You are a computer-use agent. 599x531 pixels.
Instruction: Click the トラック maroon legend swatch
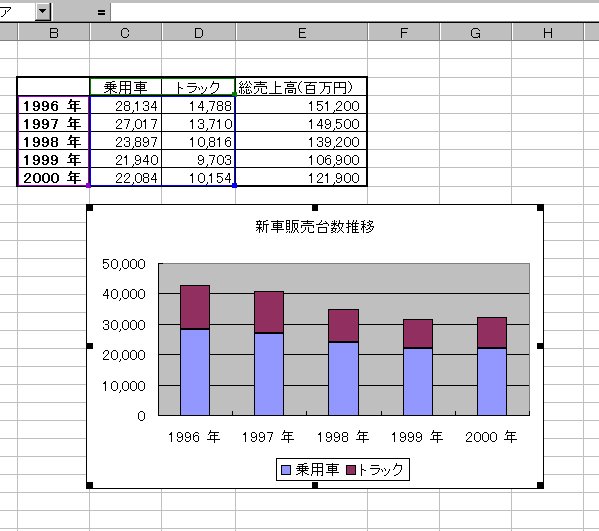point(351,470)
